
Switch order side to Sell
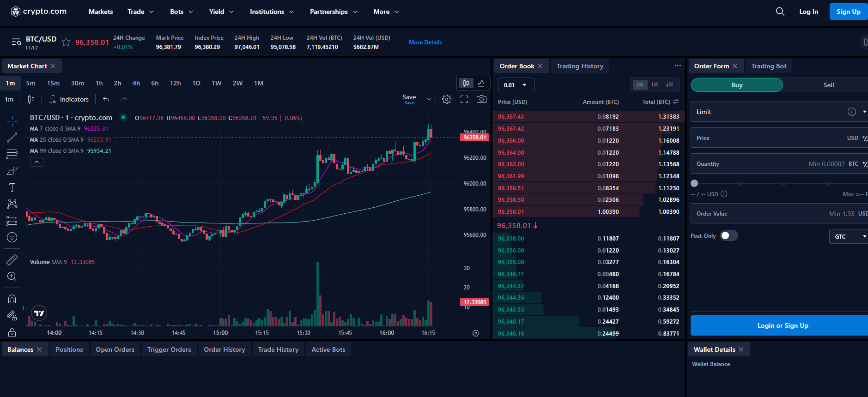click(x=829, y=85)
